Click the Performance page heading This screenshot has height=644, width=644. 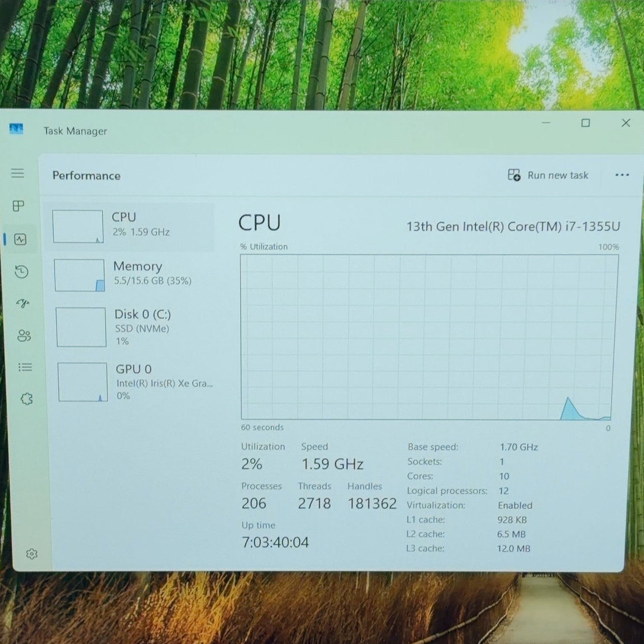[86, 176]
